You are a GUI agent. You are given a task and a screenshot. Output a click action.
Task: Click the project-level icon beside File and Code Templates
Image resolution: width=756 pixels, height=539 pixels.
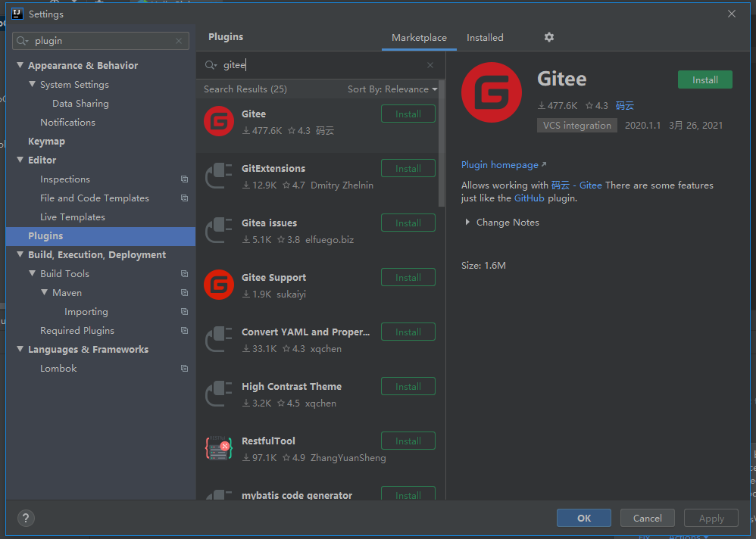pos(184,198)
